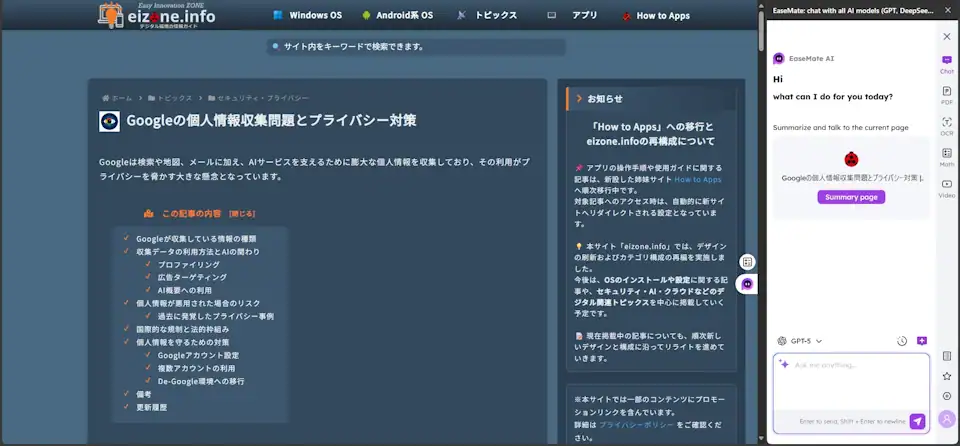Click the floating calculator-like button on page edge
Image resolution: width=960 pixels, height=446 pixels.
[x=747, y=262]
